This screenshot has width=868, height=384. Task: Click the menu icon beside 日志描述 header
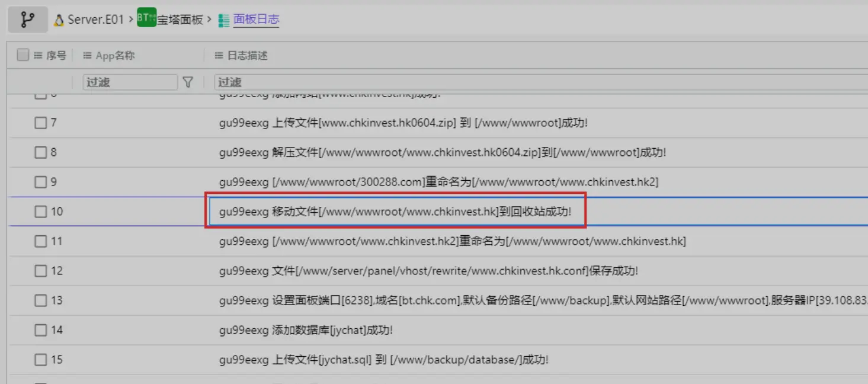pos(219,55)
